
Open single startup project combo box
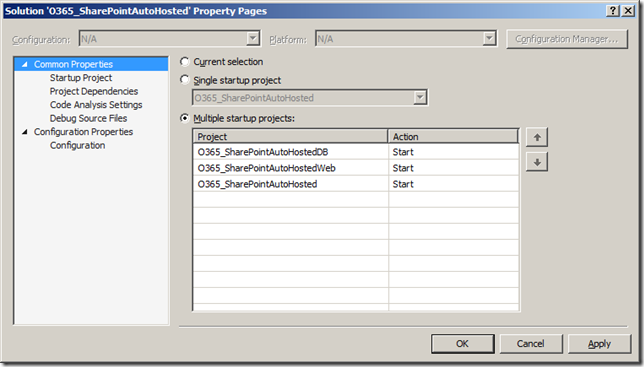420,98
